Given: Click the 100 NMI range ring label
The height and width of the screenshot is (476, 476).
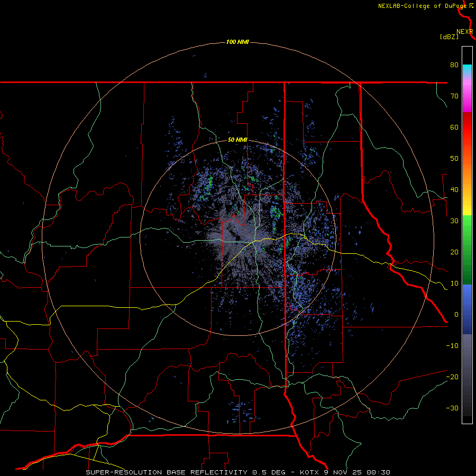Looking at the screenshot, I should pyautogui.click(x=237, y=42).
